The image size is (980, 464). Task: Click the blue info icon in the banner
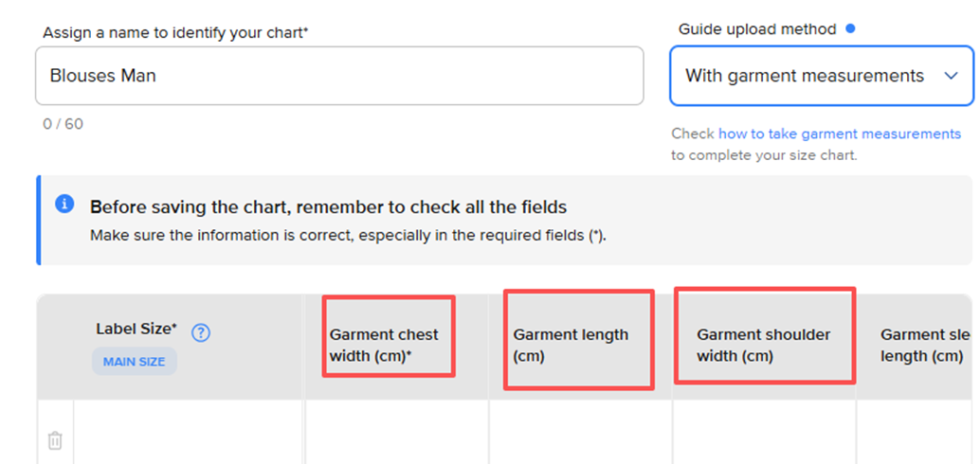click(64, 204)
